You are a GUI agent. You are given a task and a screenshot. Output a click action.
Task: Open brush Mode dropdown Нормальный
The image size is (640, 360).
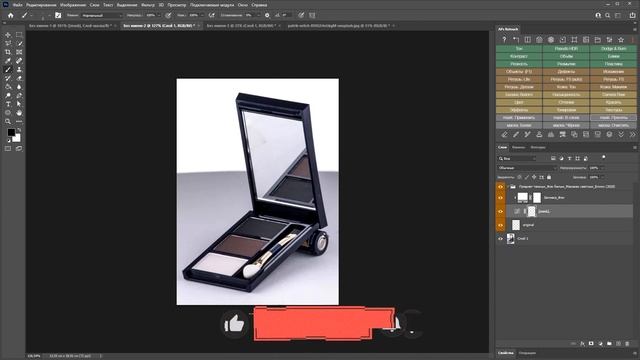[101, 16]
